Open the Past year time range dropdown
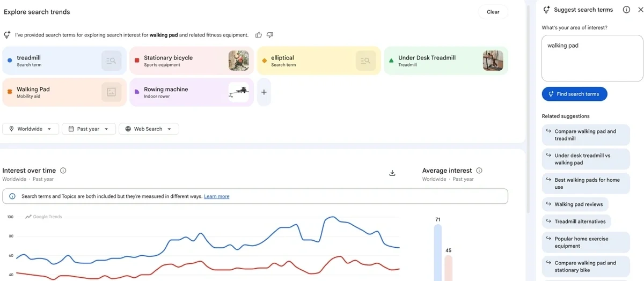The width and height of the screenshot is (644, 281). click(x=89, y=129)
